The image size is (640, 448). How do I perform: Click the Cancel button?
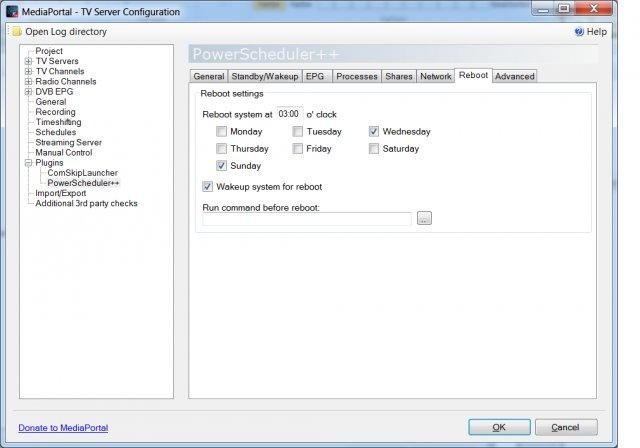[566, 427]
